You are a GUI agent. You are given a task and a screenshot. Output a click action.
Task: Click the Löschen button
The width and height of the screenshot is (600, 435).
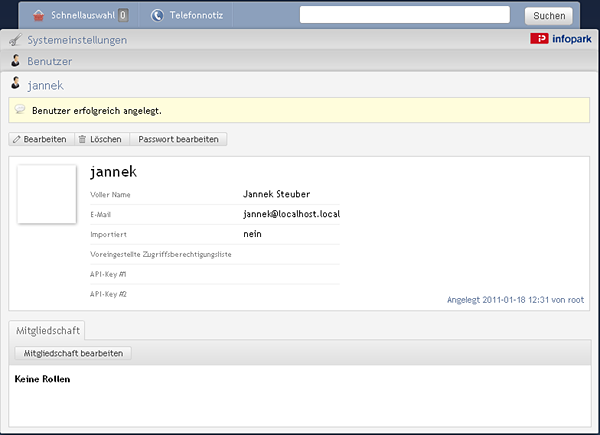click(102, 139)
